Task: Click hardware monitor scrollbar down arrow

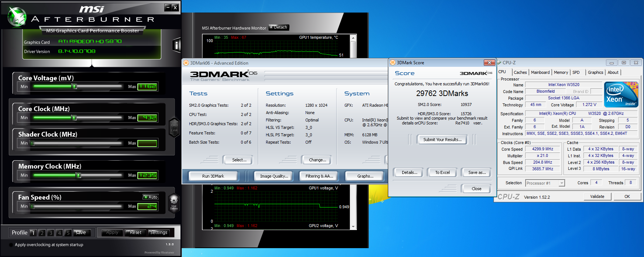Action: tap(353, 227)
